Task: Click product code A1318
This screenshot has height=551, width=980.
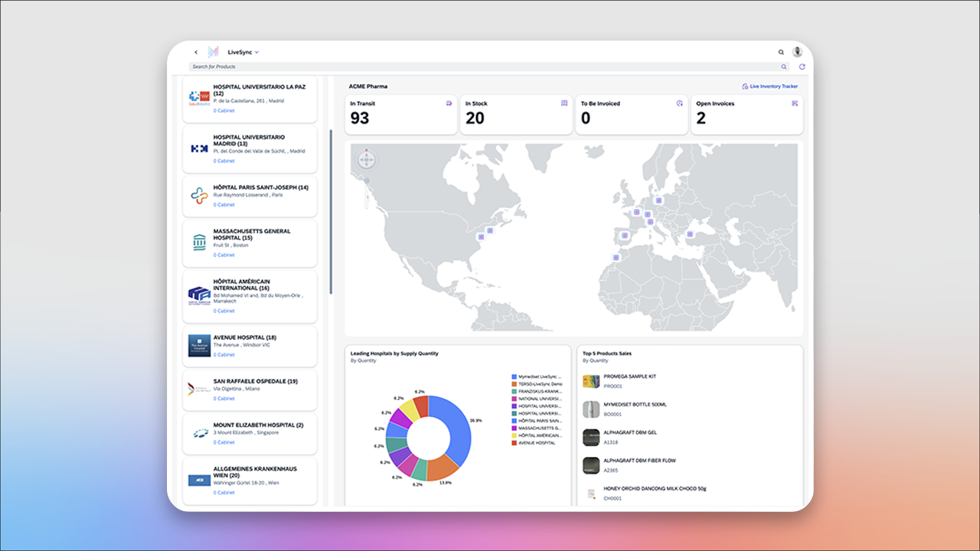Action: pyautogui.click(x=611, y=442)
